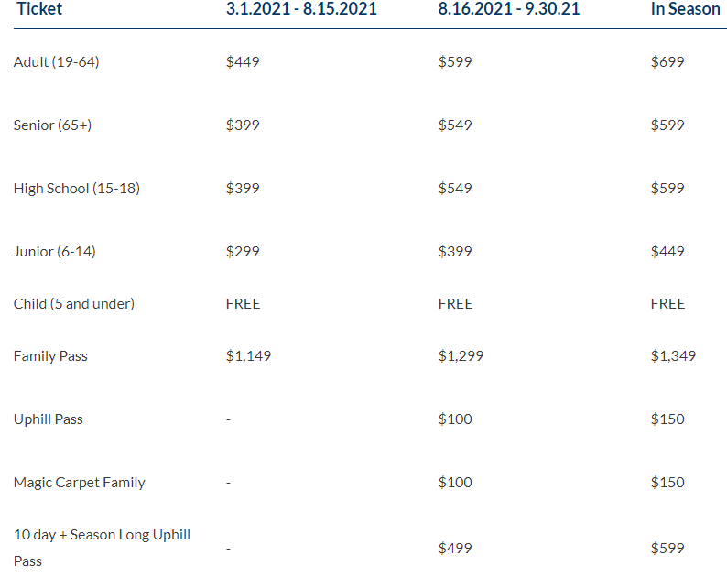Select the Adult (19-64) ticket row label

[57, 62]
